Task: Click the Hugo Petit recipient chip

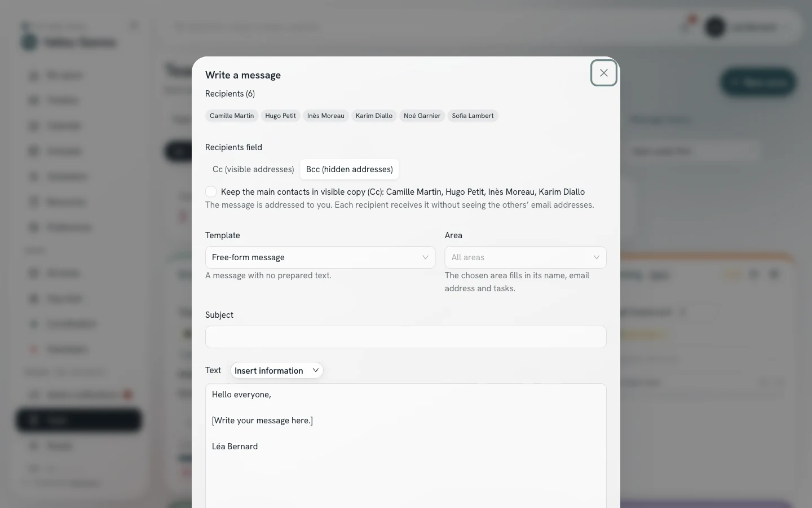Action: point(280,116)
